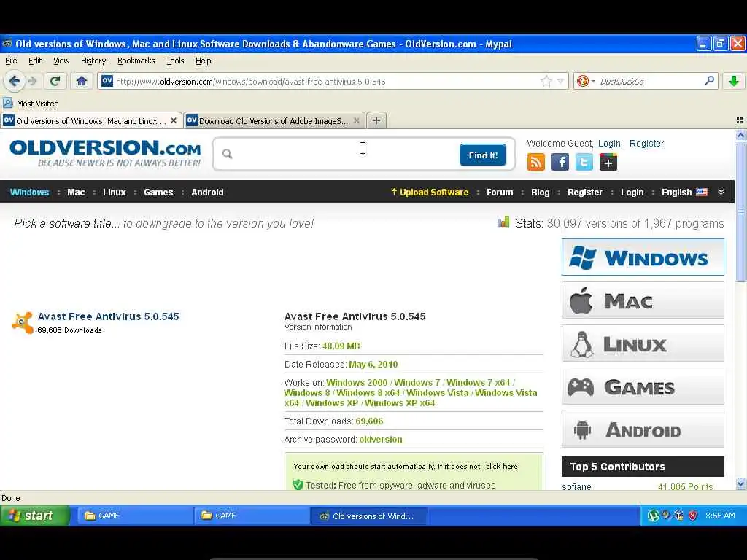Viewport: 747px width, 560px height.
Task: Click the sofiane contributor name
Action: click(x=576, y=486)
